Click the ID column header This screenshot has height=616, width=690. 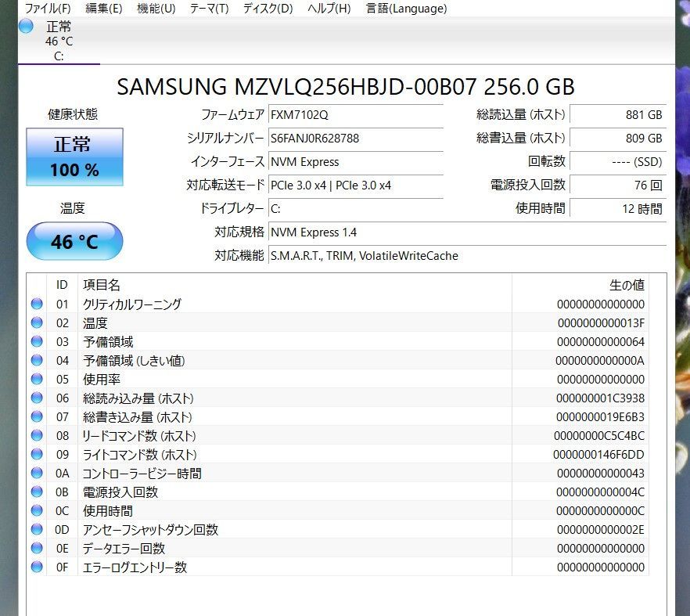click(62, 285)
